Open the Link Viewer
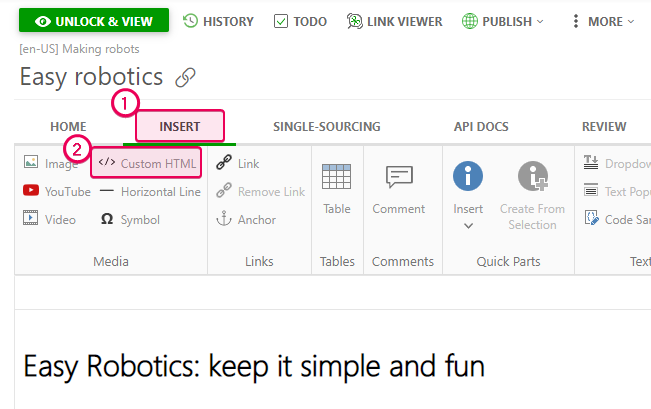 click(395, 21)
